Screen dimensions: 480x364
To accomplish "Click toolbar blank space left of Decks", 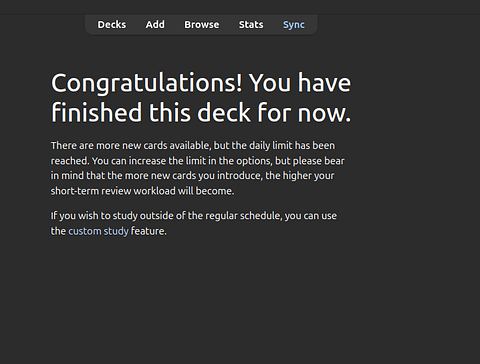I will 91,25.
